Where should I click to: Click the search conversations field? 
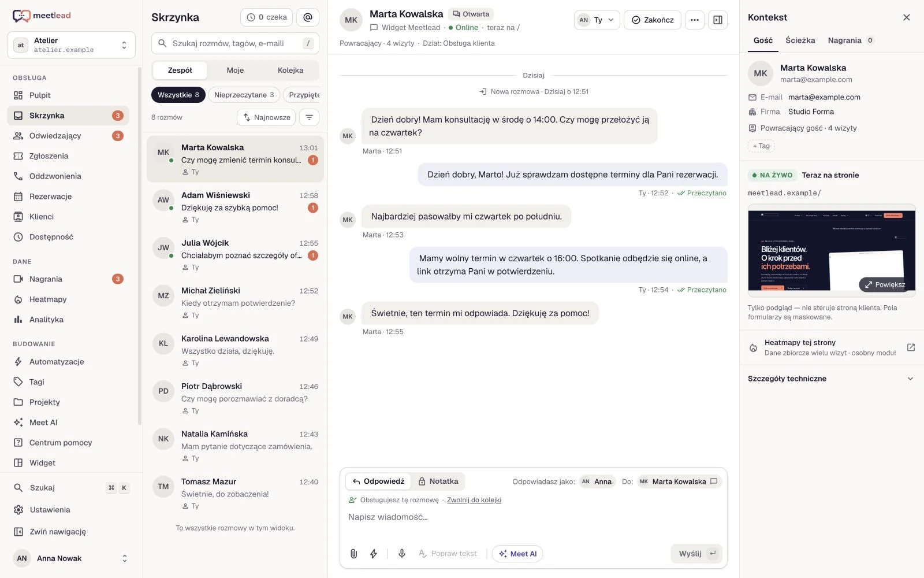(235, 43)
